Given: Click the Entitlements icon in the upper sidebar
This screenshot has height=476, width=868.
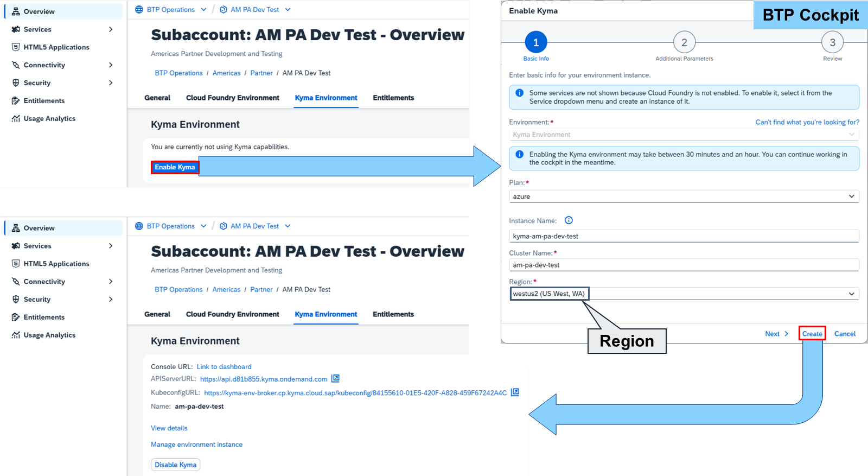Looking at the screenshot, I should pyautogui.click(x=16, y=101).
